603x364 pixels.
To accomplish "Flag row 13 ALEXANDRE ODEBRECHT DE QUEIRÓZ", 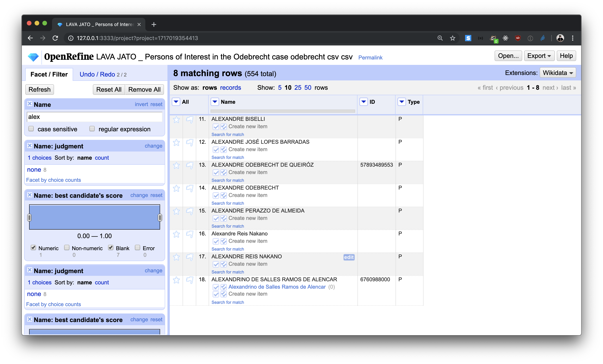I will (x=190, y=166).
